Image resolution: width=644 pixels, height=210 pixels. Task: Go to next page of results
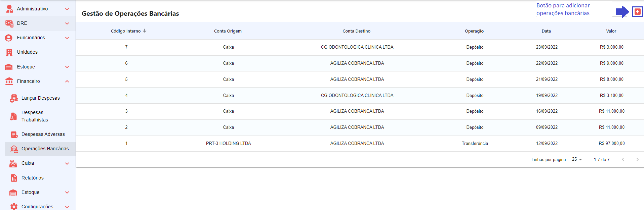point(637,159)
